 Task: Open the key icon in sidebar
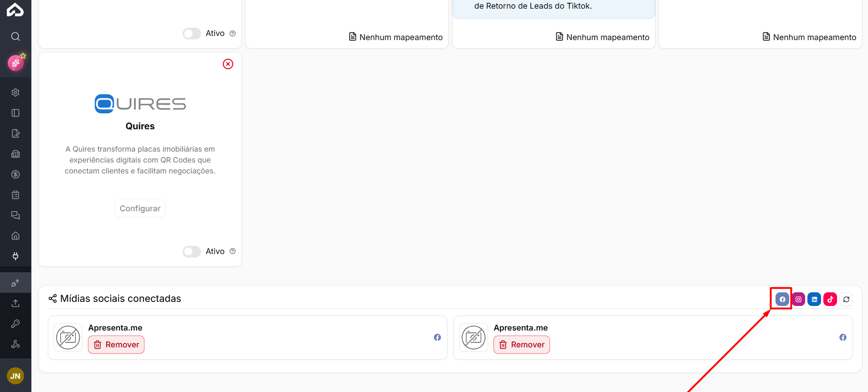15,324
